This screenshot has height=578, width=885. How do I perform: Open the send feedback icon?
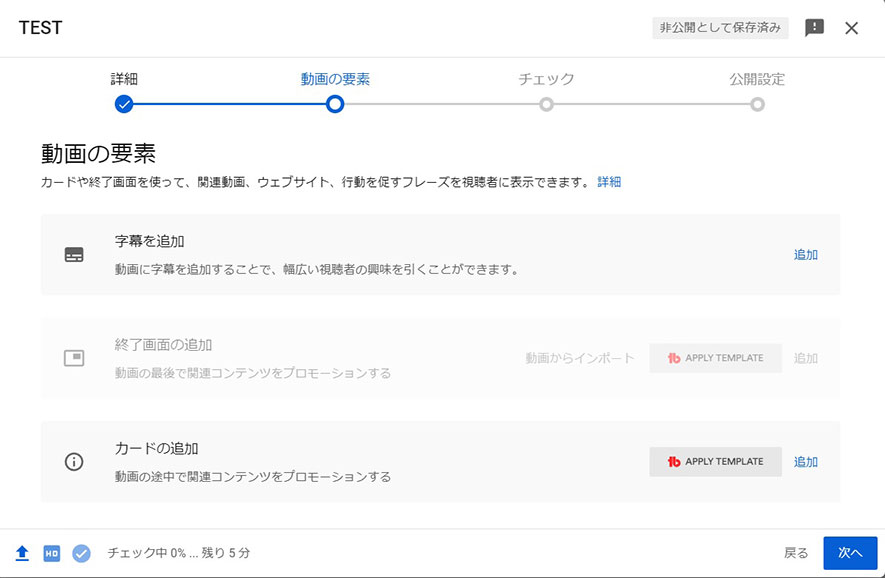click(x=814, y=28)
